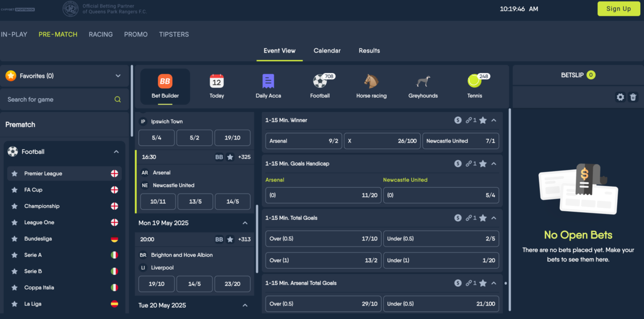Favorite the 16:30 Arsenal vs Newcastle match
This screenshot has height=319, width=644.
(230, 157)
